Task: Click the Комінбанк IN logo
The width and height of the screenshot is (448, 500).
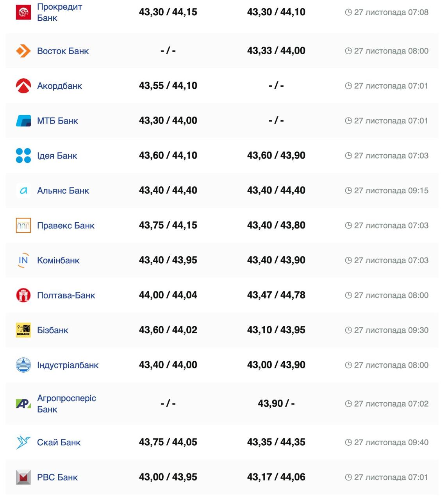Action: 23,260
